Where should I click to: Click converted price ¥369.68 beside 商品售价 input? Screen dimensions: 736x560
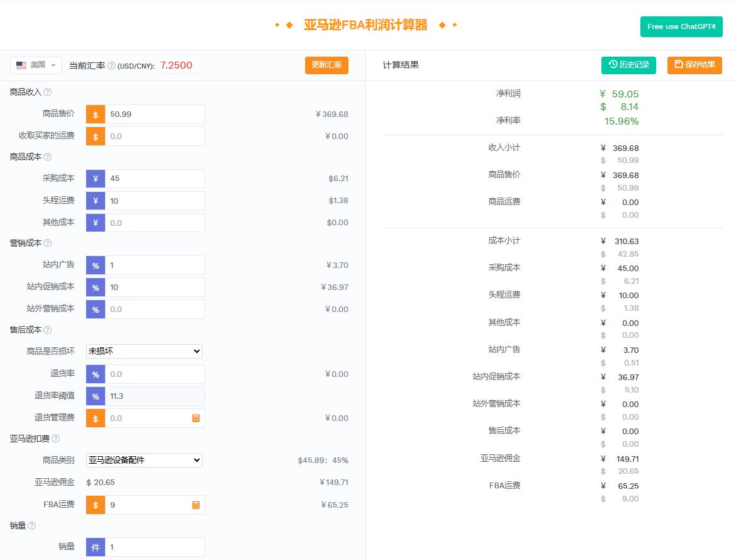pos(332,114)
